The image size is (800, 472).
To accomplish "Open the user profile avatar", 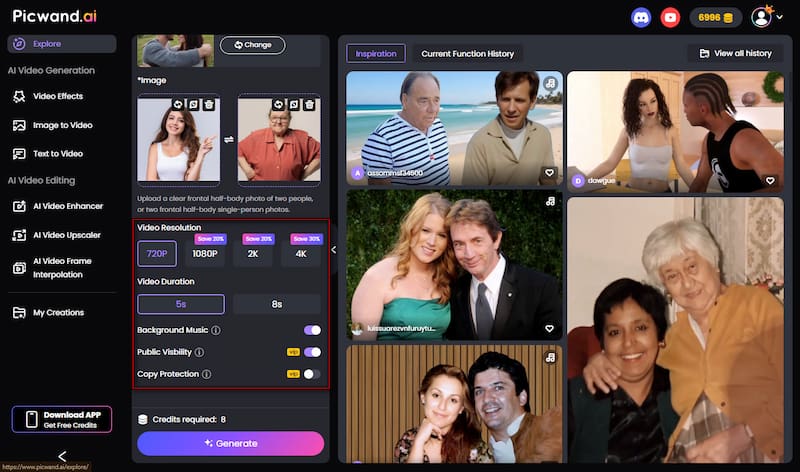I will pyautogui.click(x=761, y=17).
